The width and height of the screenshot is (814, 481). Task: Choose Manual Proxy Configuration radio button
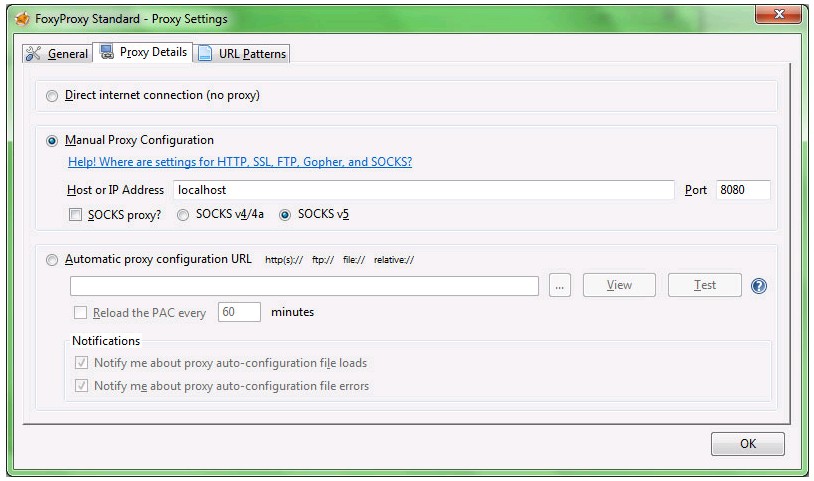pos(52,141)
